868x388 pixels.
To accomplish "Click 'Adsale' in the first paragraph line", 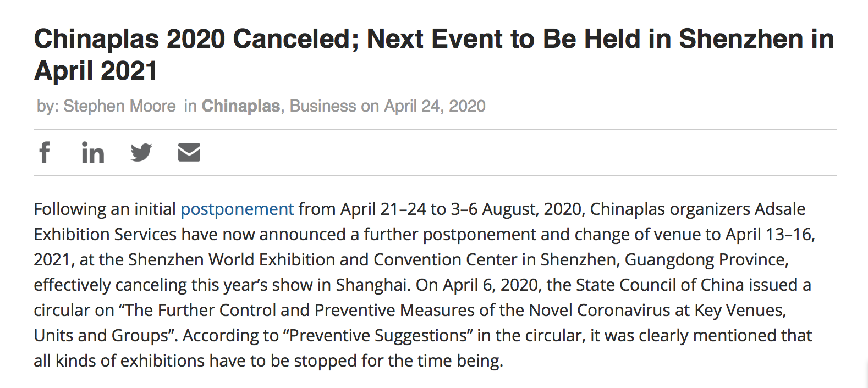I will click(780, 209).
